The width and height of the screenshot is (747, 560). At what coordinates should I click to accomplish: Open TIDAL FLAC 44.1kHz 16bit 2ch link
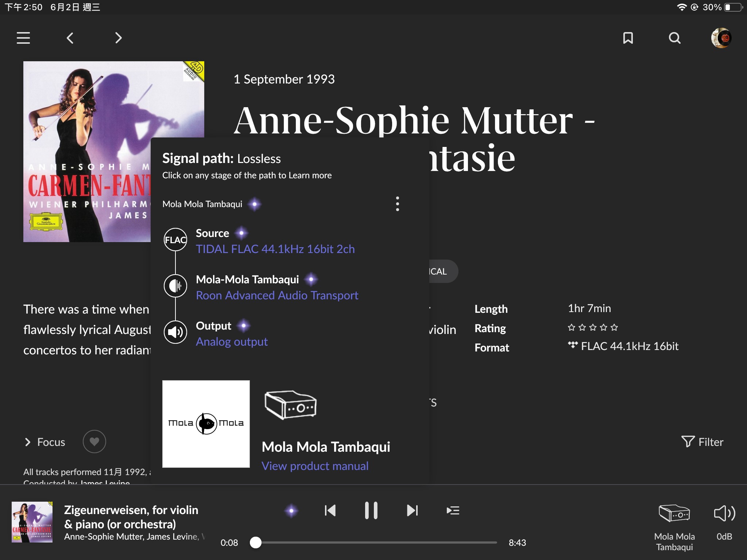click(275, 249)
